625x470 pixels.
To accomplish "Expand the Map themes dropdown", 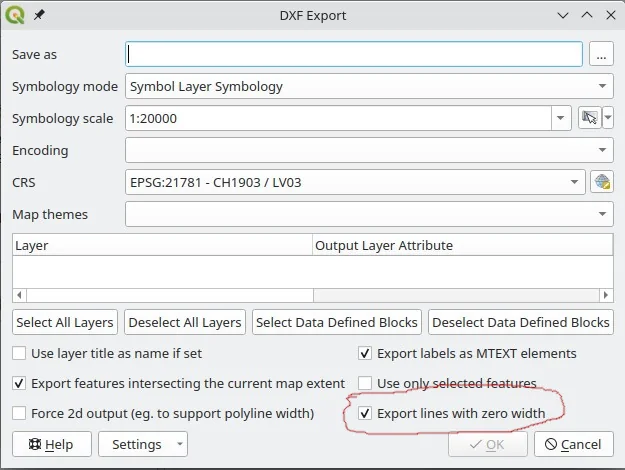I will pos(601,214).
